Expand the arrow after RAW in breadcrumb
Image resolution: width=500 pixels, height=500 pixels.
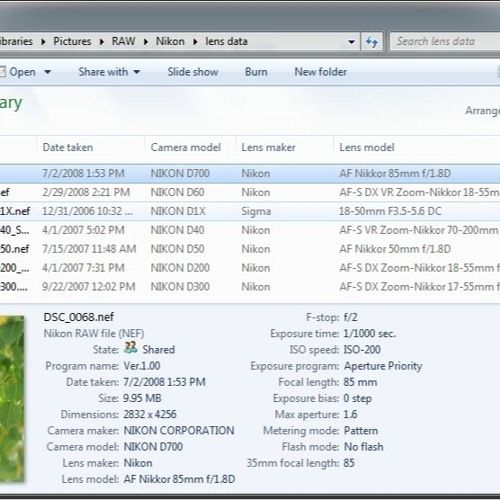click(x=146, y=42)
